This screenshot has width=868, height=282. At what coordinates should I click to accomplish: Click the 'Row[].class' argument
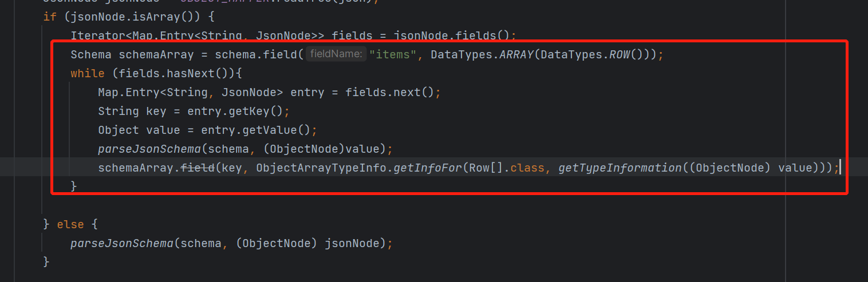click(x=505, y=168)
